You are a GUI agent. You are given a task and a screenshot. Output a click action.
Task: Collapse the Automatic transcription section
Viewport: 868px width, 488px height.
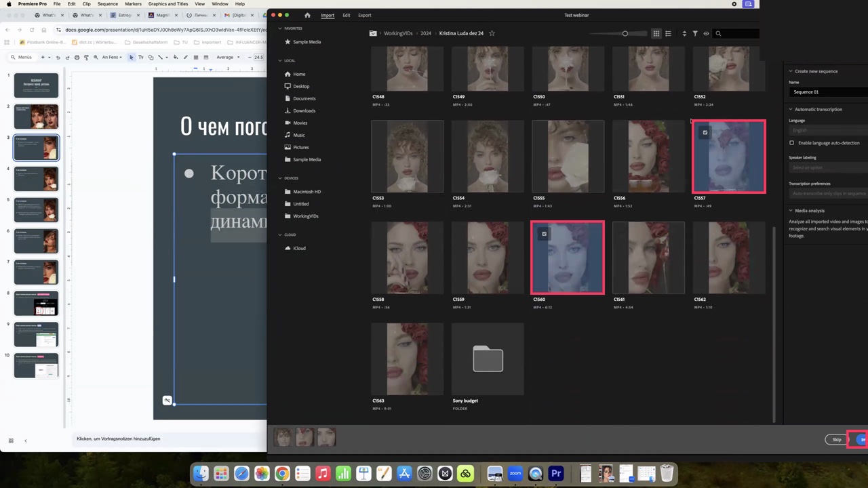click(x=791, y=109)
